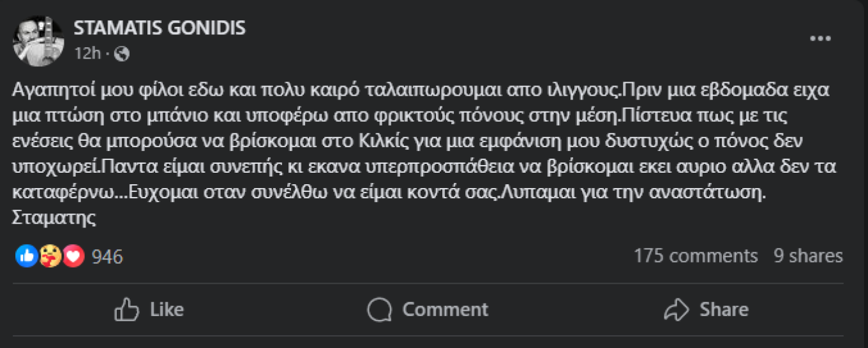Show the 175 comments
The width and height of the screenshot is (868, 348).
tap(696, 256)
